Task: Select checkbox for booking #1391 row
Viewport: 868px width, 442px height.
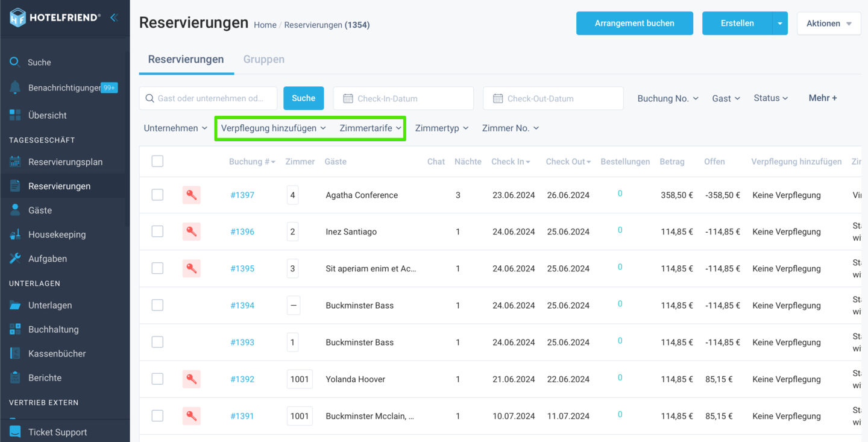Action: click(157, 415)
